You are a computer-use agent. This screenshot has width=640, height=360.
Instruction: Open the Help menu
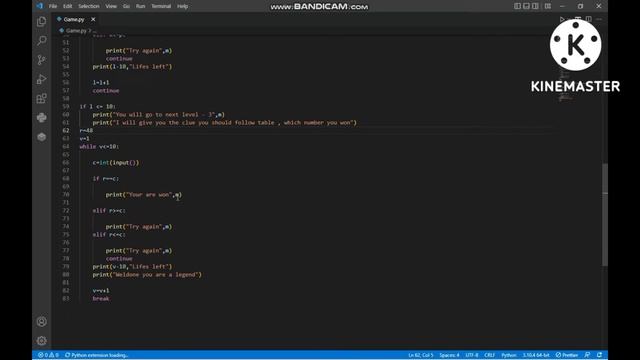(182, 6)
